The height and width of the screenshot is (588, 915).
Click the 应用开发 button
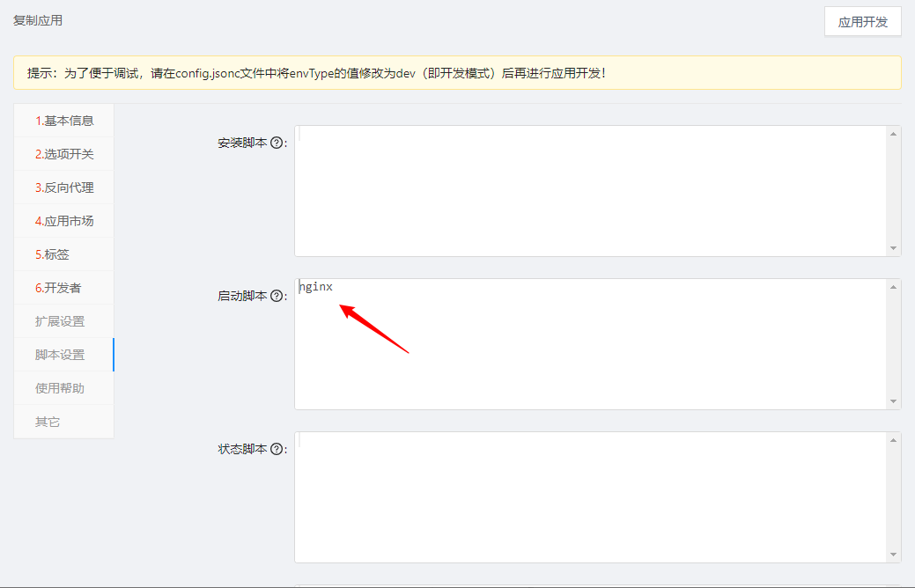point(862,22)
